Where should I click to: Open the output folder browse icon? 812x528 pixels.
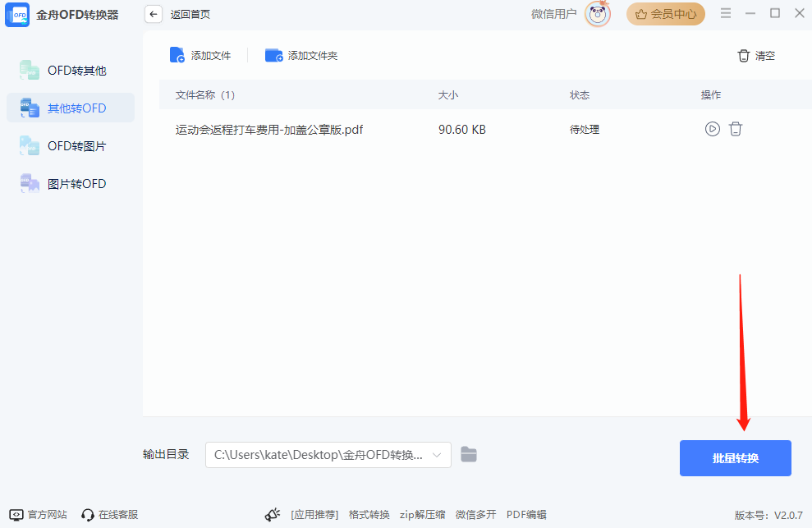(x=469, y=454)
